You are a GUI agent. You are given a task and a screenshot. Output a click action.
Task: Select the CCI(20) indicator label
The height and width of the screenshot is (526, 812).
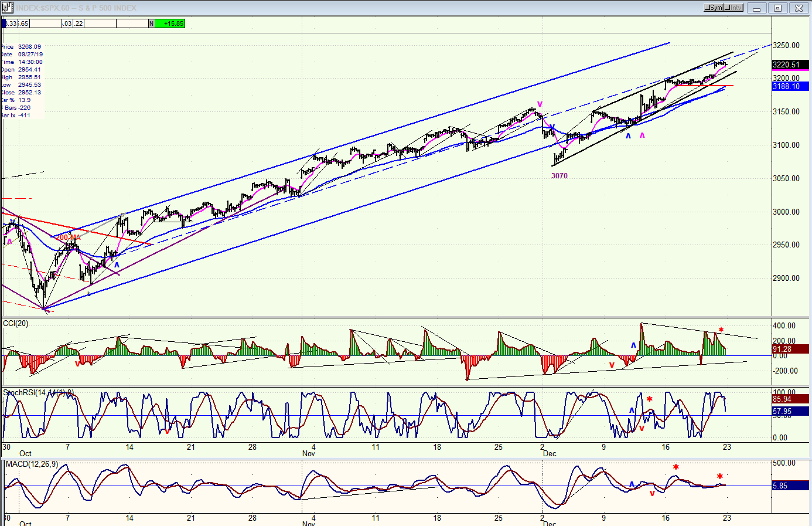15,324
